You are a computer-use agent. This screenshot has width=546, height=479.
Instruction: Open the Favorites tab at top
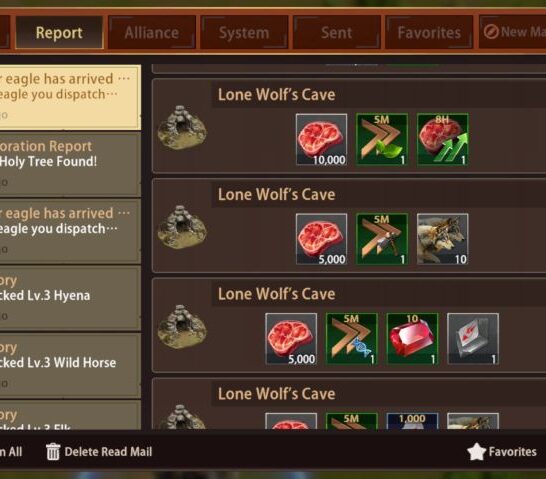coord(429,32)
